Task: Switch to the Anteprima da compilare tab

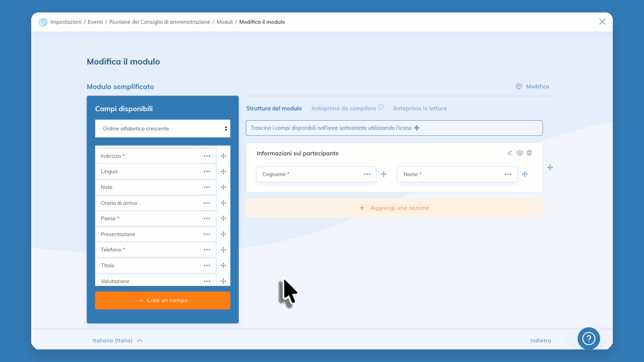Action: click(x=343, y=108)
